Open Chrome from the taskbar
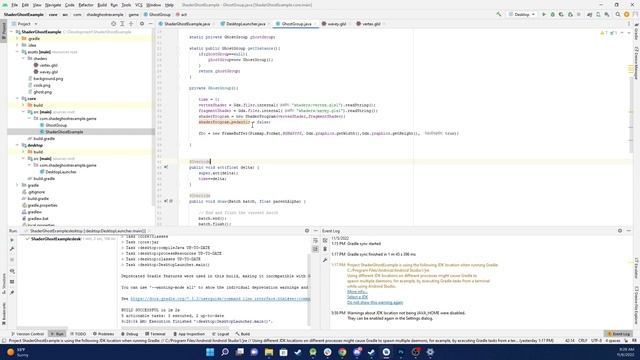640x360 pixels. (x=342, y=352)
